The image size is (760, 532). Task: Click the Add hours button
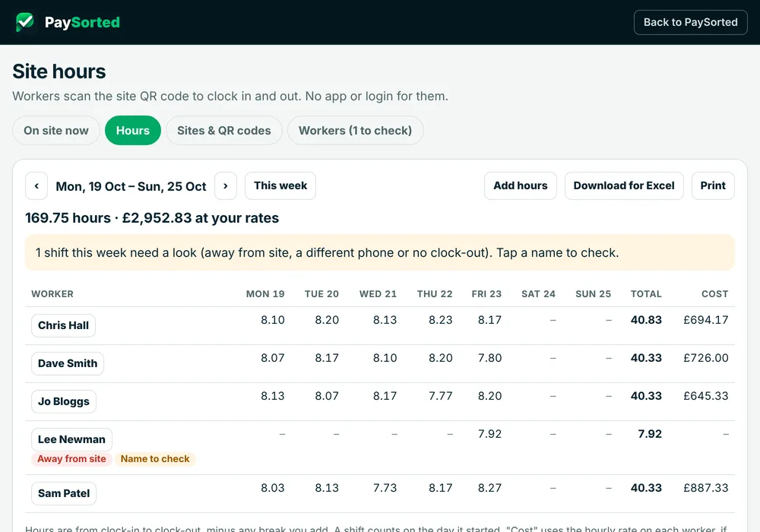tap(520, 186)
